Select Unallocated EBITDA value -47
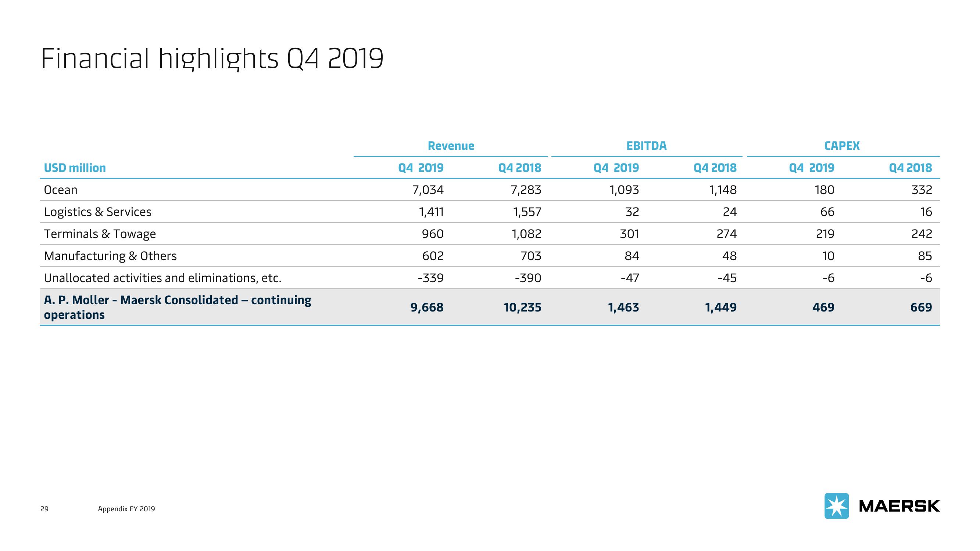Viewport: 980px width, 551px height. coord(630,278)
